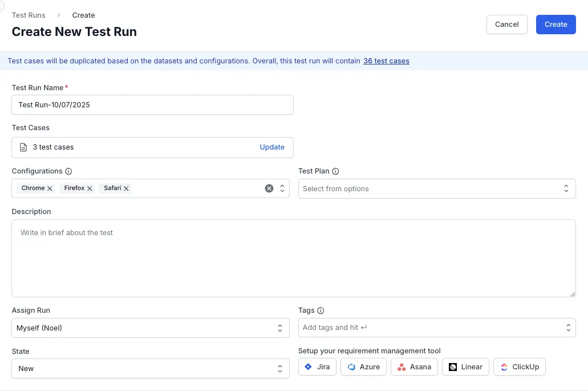Click into the Description text area

click(x=293, y=258)
